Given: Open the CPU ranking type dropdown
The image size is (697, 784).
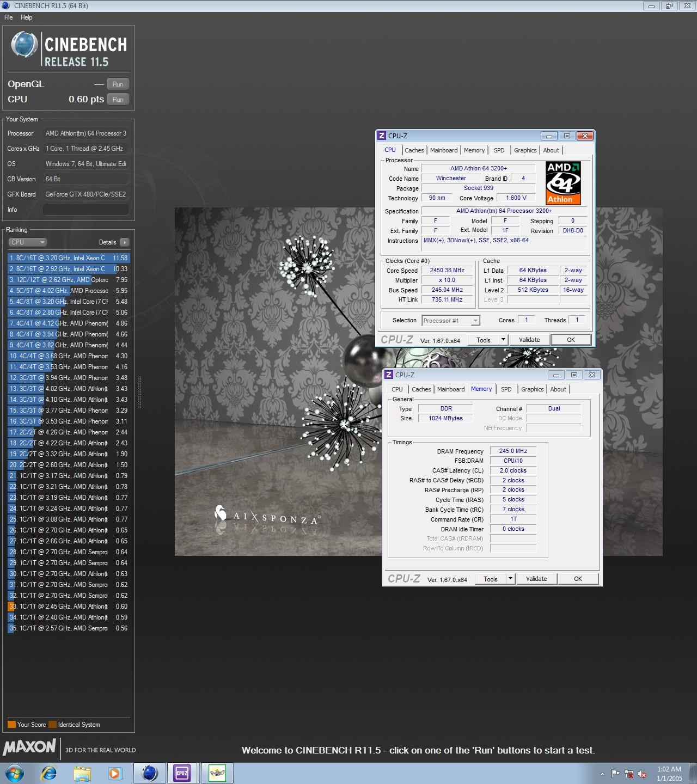Looking at the screenshot, I should (x=27, y=242).
